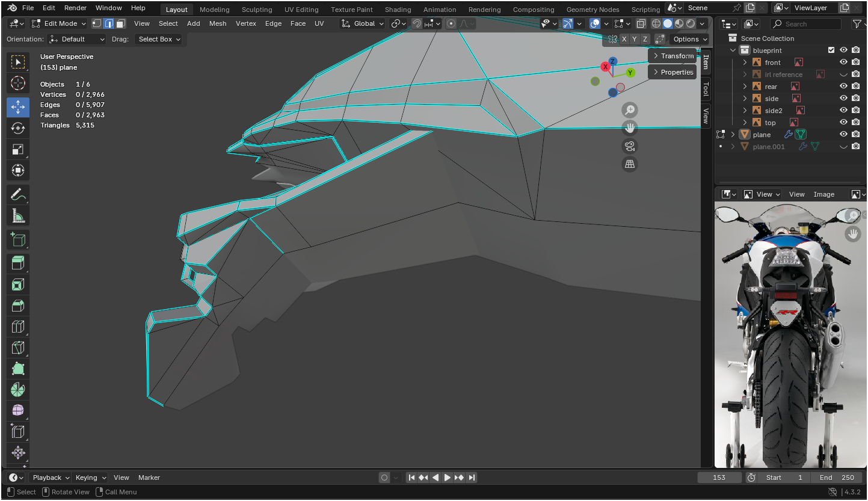The image size is (868, 501).
Task: Open the Global transform orientation dropdown
Action: click(362, 23)
